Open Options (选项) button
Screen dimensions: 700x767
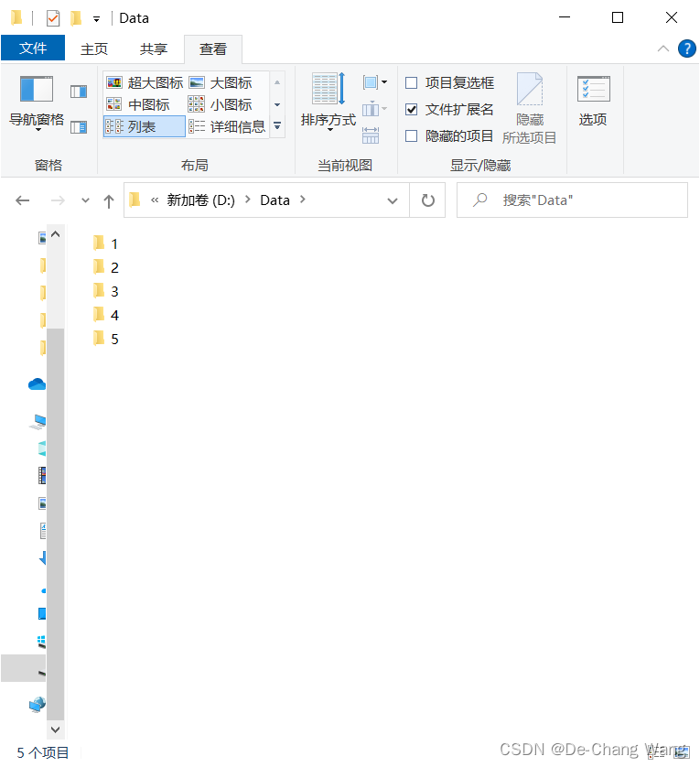(593, 102)
